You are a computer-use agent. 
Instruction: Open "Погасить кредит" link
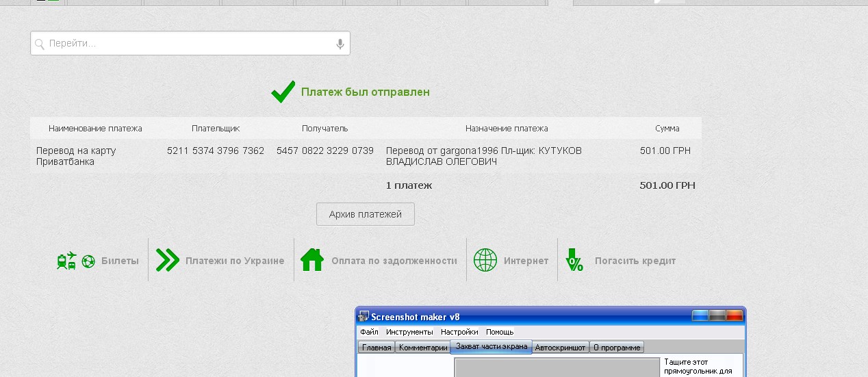point(635,261)
